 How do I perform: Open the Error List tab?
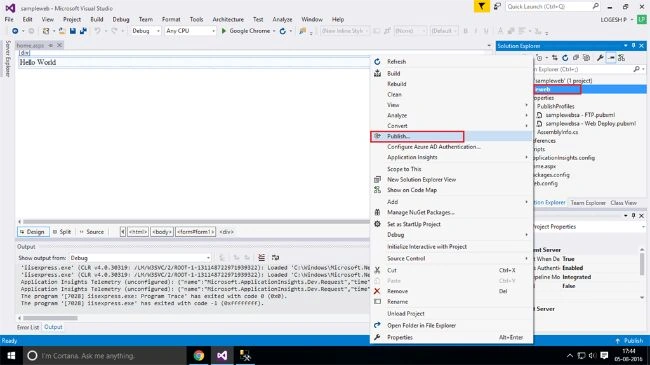point(28,327)
